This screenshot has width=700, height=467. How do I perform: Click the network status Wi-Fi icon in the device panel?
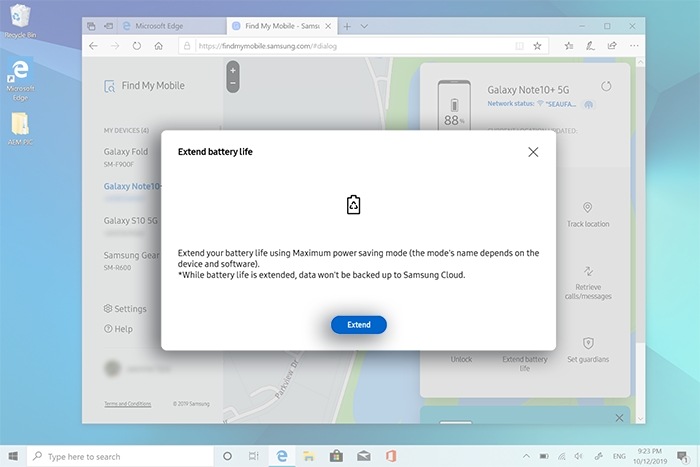540,104
